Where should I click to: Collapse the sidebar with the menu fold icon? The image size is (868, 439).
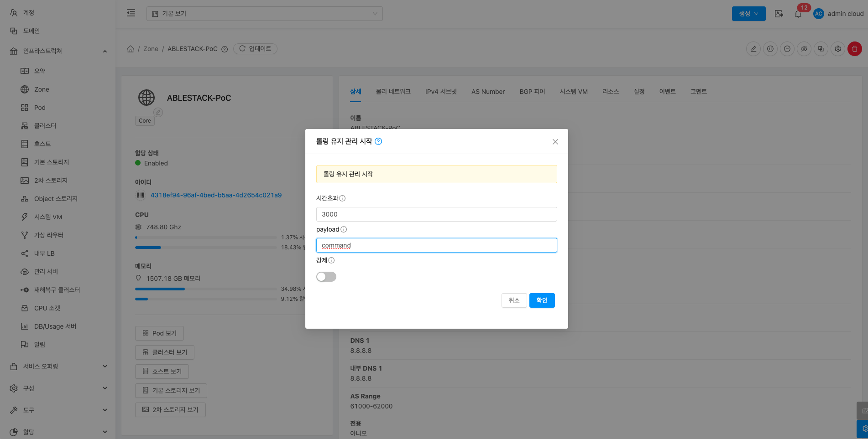(x=131, y=13)
